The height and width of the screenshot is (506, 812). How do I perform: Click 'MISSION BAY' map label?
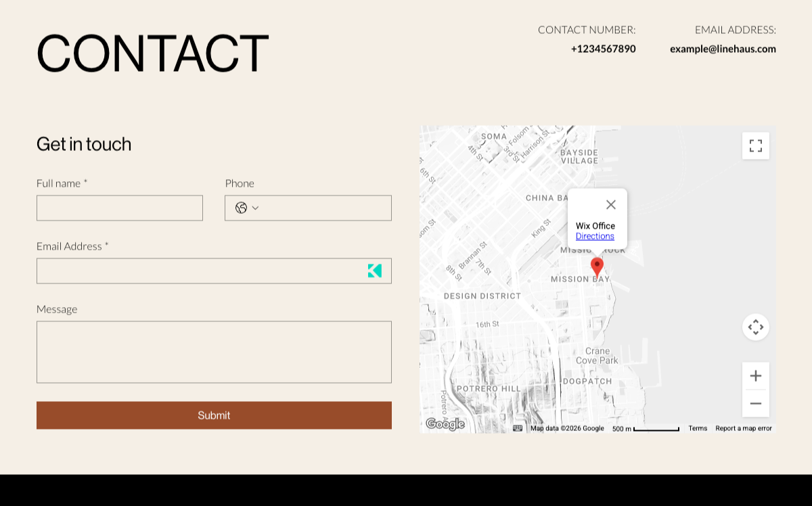(x=580, y=279)
